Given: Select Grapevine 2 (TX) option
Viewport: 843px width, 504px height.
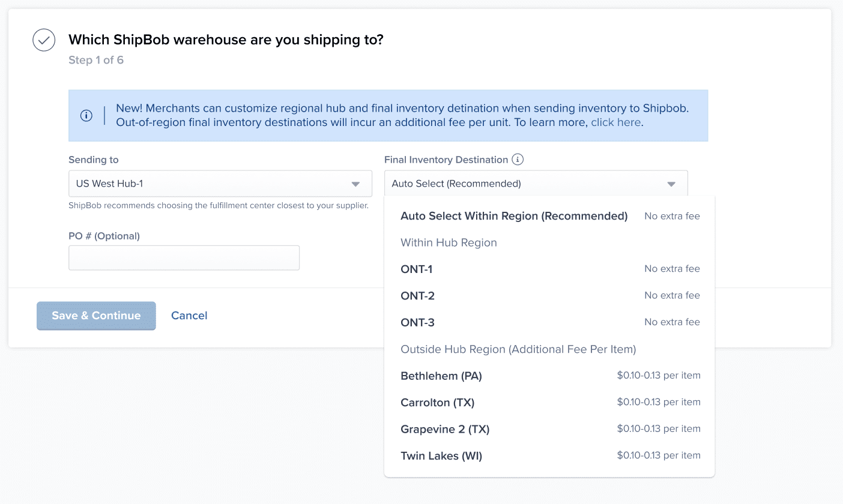Looking at the screenshot, I should [445, 430].
